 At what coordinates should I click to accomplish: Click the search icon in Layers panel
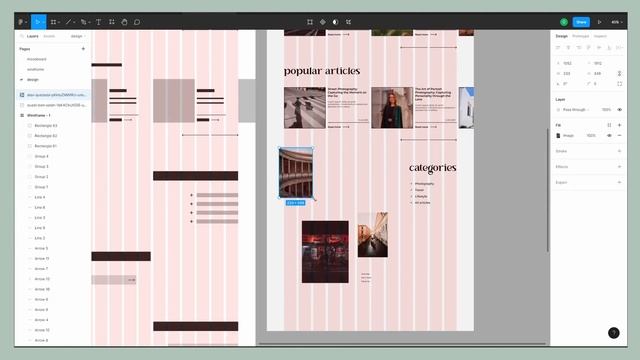[x=22, y=36]
